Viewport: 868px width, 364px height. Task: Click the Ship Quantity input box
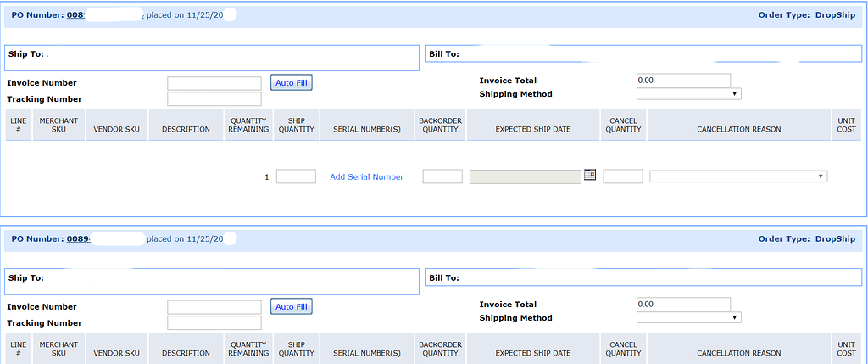[296, 176]
